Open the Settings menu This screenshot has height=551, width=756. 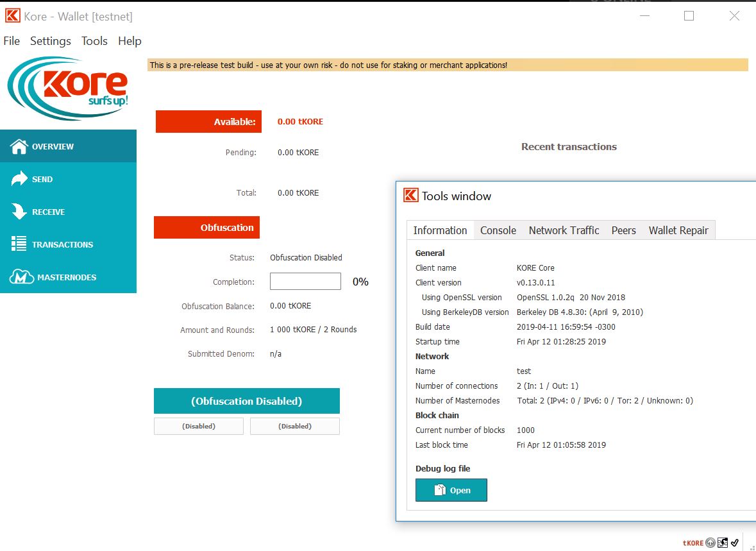coord(51,41)
